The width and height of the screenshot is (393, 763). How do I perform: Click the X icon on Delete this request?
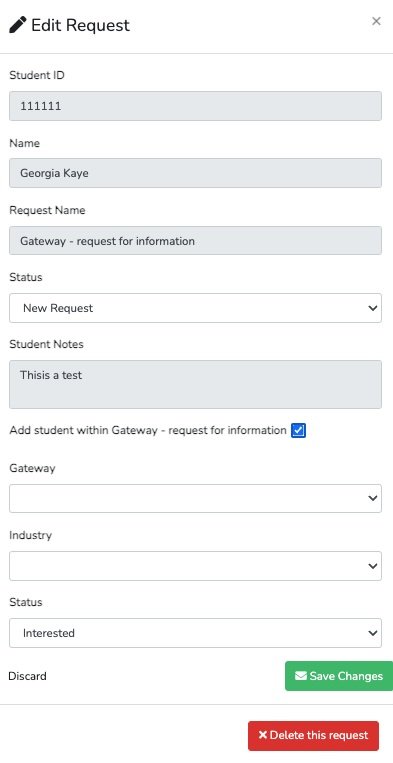263,735
